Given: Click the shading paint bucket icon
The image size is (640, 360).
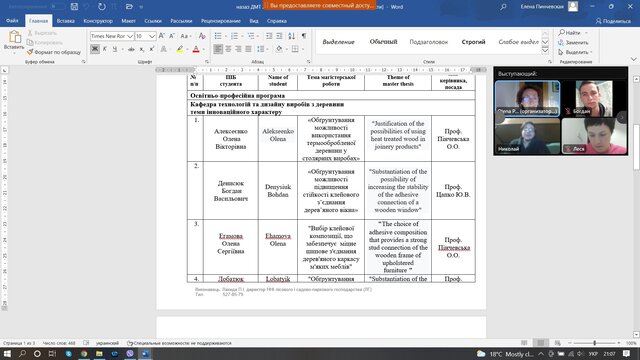Looking at the screenshot, I should click(279, 49).
